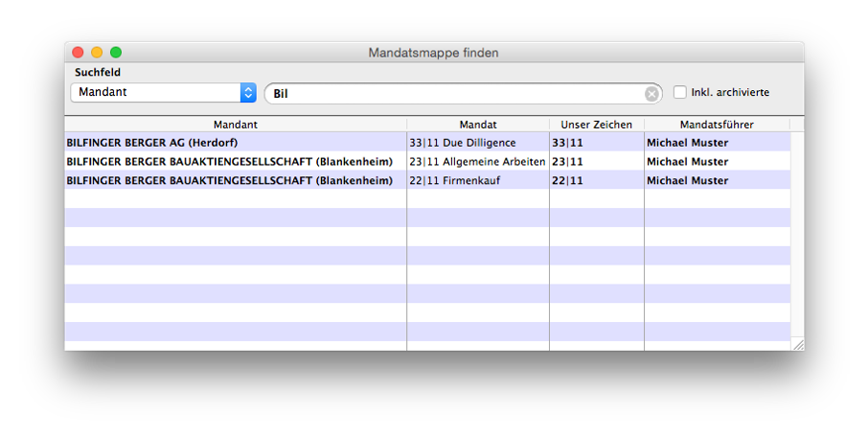Zoom the window with green button
Image resolution: width=868 pixels, height=437 pixels.
tap(116, 52)
